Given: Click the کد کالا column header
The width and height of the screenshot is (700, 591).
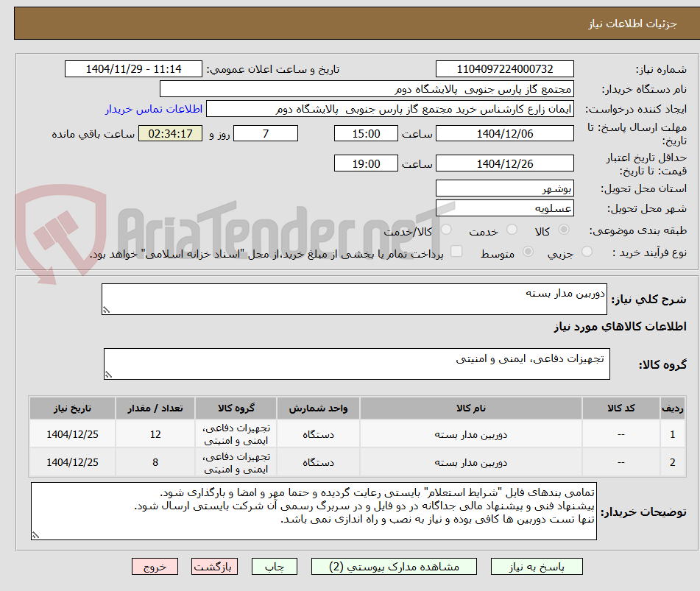Looking at the screenshot, I should (x=621, y=408).
